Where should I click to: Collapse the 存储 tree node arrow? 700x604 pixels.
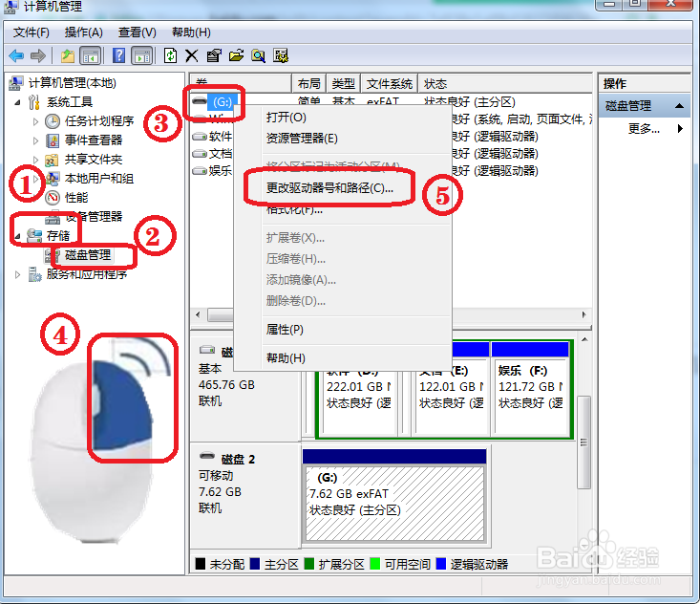tap(17, 236)
